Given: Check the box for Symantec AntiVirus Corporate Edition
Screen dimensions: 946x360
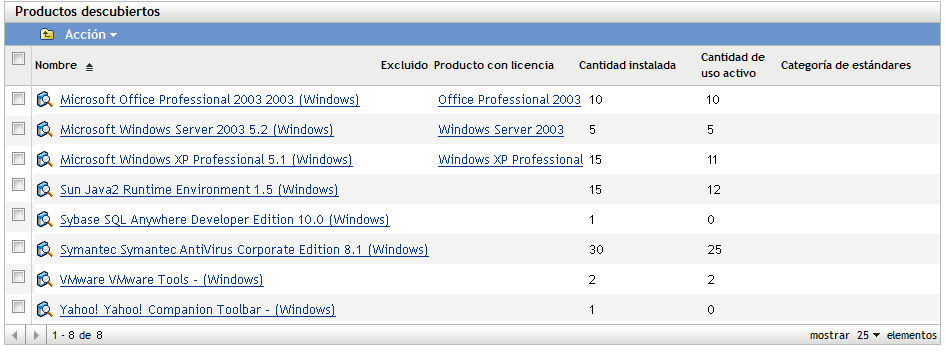Looking at the screenshot, I should click(19, 247).
